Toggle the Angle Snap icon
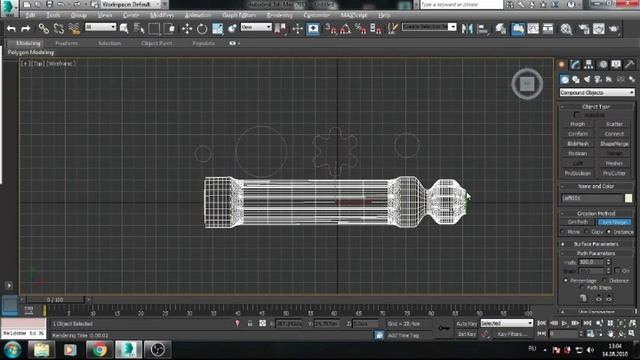The width and height of the screenshot is (640, 360). (x=345, y=29)
